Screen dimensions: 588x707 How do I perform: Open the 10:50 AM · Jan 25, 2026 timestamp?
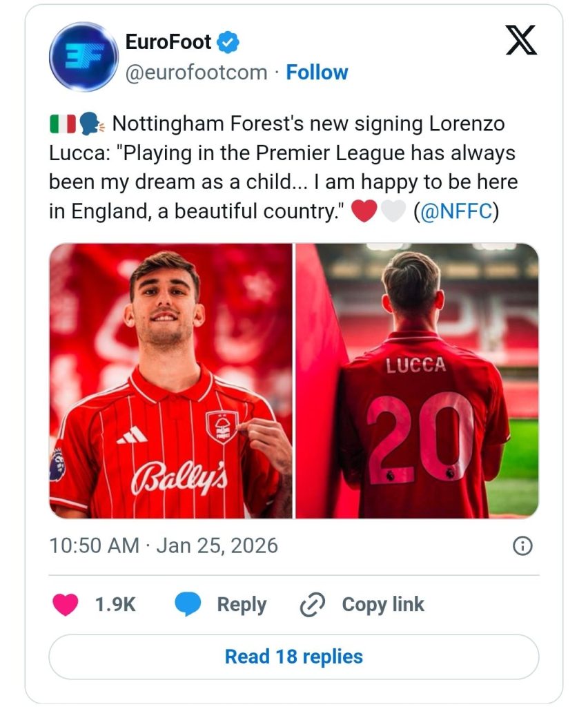[164, 546]
